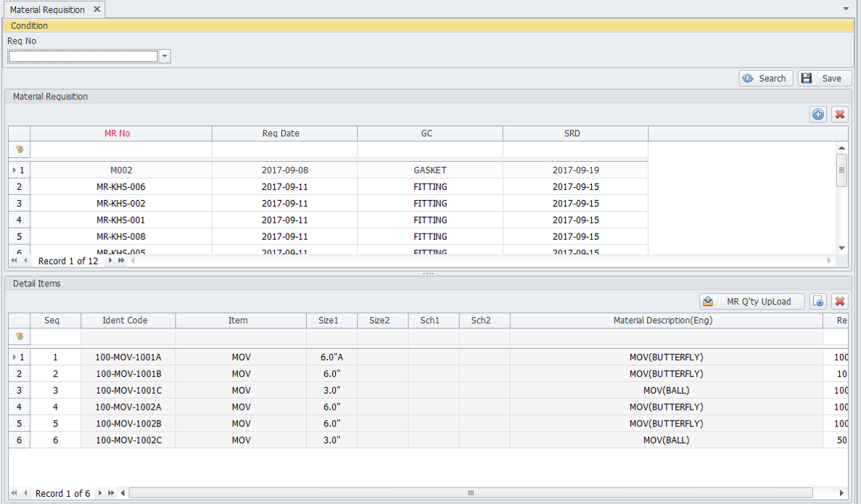Screen dimensions: 861x504
Task: Select the Material Requisition tab
Action: [47, 9]
